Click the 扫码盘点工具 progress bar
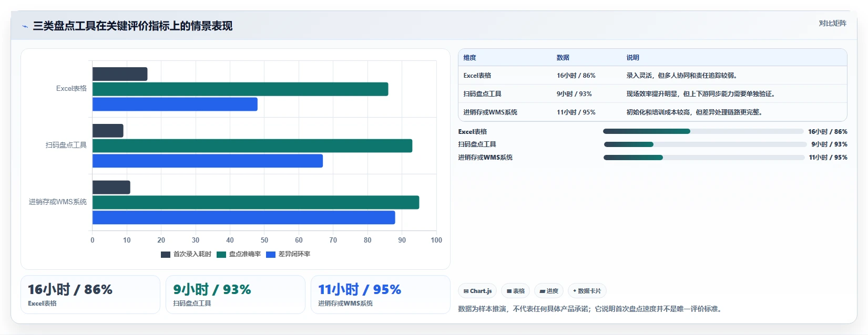 coord(705,144)
